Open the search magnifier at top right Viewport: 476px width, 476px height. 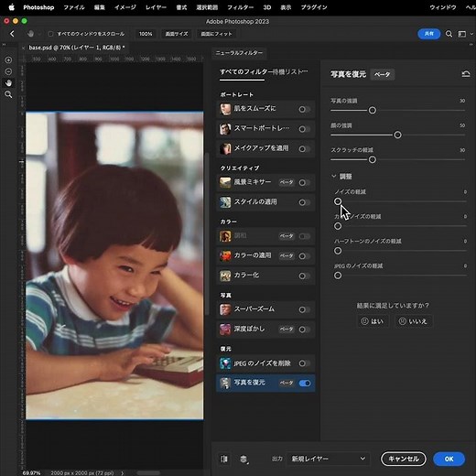click(x=449, y=34)
